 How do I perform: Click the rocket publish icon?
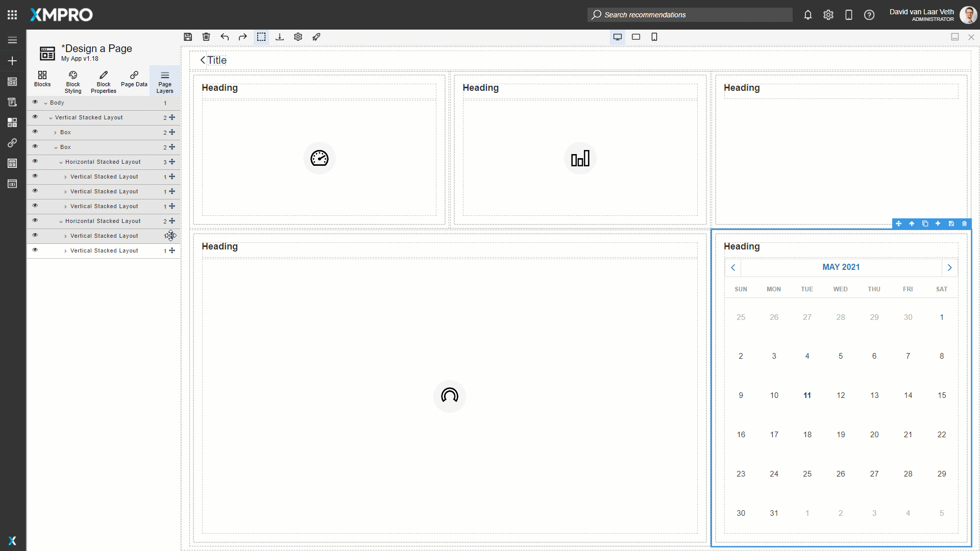pos(316,37)
